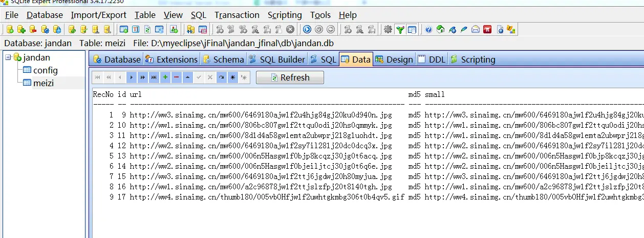Image resolution: width=644 pixels, height=238 pixels.
Task: Open help via blue question mark icon
Action: pos(428,29)
